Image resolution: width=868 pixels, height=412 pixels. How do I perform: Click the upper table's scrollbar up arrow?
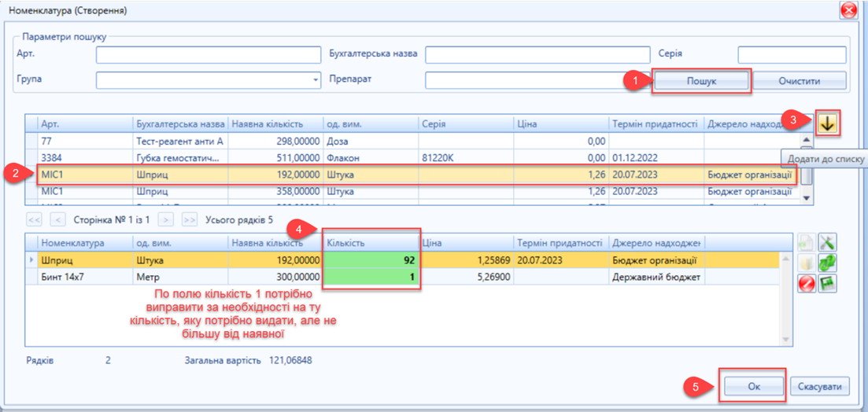[807, 139]
